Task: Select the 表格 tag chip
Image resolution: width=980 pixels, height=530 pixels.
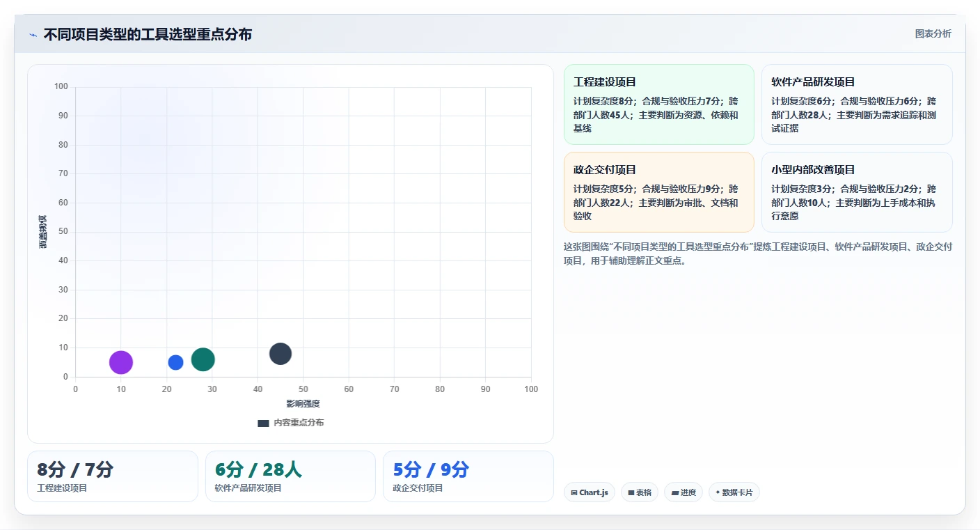Action: coord(640,492)
